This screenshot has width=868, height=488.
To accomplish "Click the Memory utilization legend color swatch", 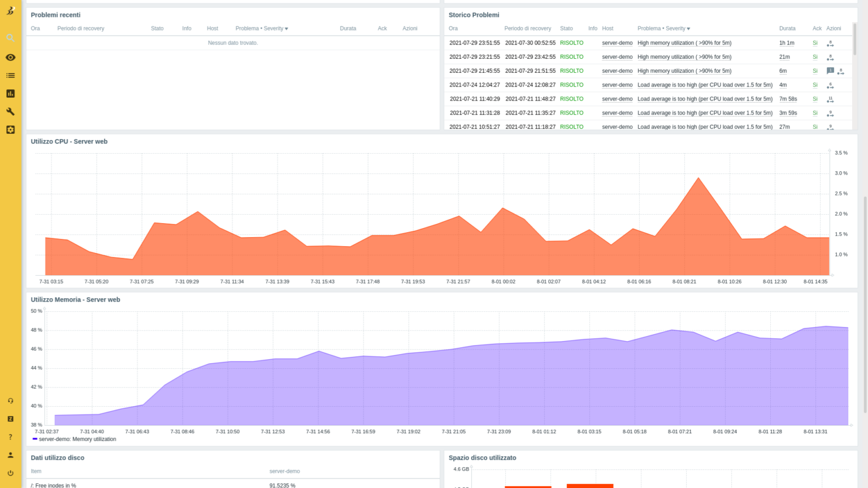I will coord(35,439).
